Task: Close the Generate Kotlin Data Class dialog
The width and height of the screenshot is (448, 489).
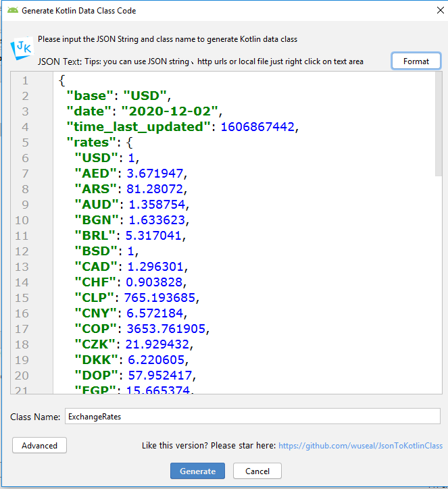Action: click(432, 11)
